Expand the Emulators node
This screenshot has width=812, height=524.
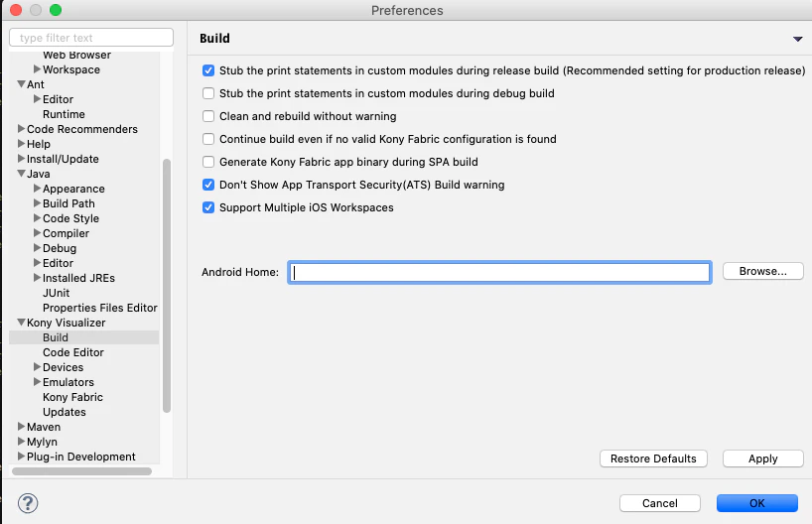tap(37, 382)
